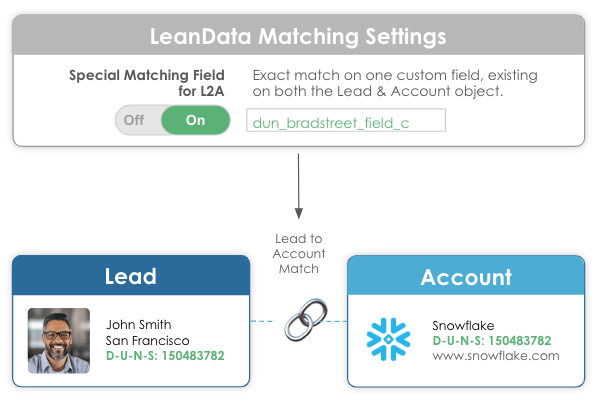Click John Smith's profile photo
Image resolution: width=600 pixels, height=406 pixels.
coord(59,340)
